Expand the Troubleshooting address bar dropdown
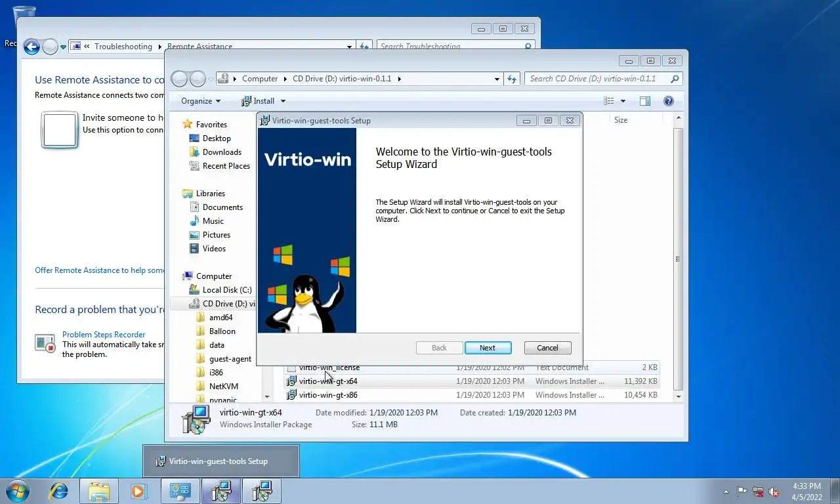 point(349,47)
